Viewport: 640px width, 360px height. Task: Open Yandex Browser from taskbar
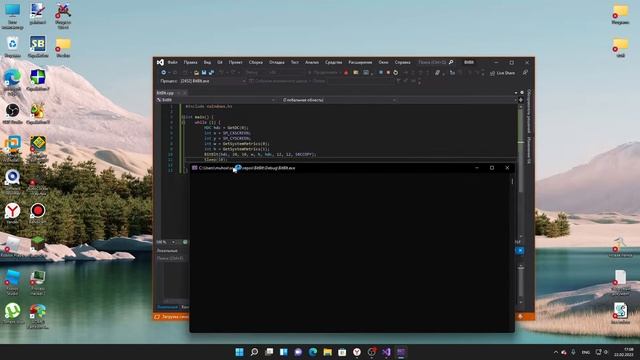pos(357,352)
